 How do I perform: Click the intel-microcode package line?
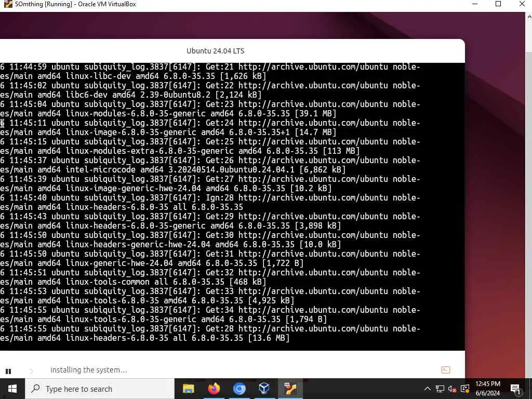[x=172, y=170]
